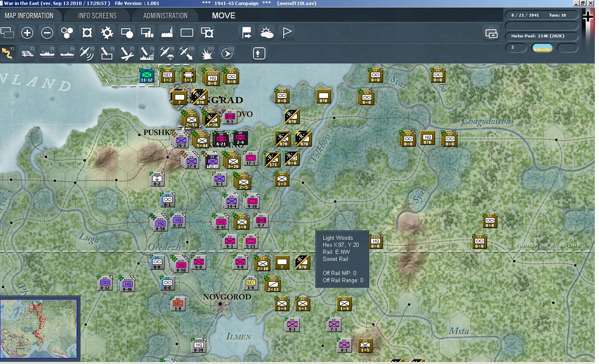Select the Soviet 2=13 unit stack
This screenshot has width=599, height=364.
273,285
